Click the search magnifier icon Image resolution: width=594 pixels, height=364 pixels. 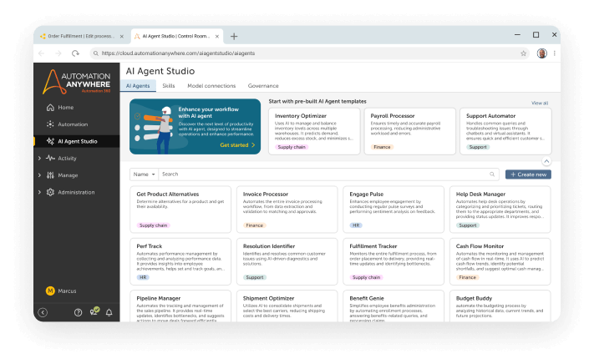(x=492, y=174)
